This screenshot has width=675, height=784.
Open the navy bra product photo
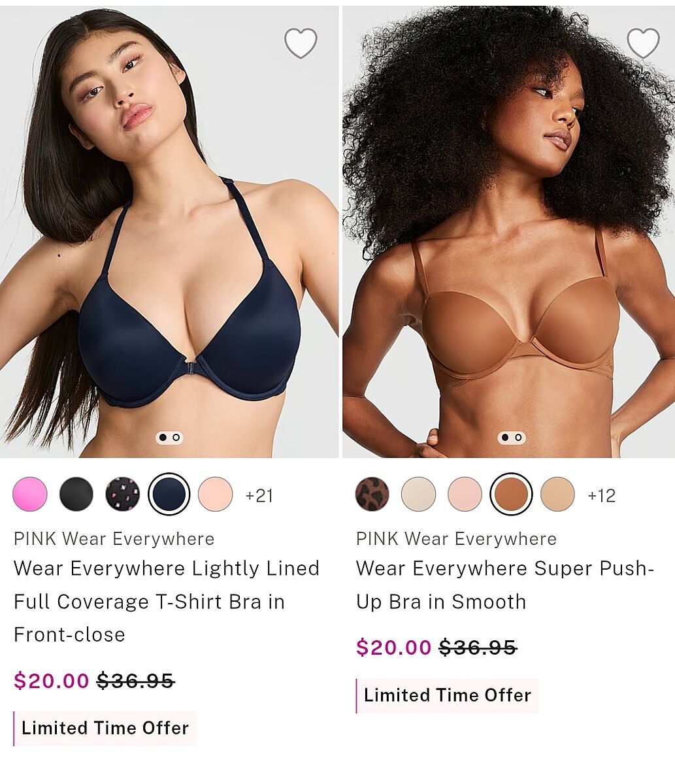(169, 232)
